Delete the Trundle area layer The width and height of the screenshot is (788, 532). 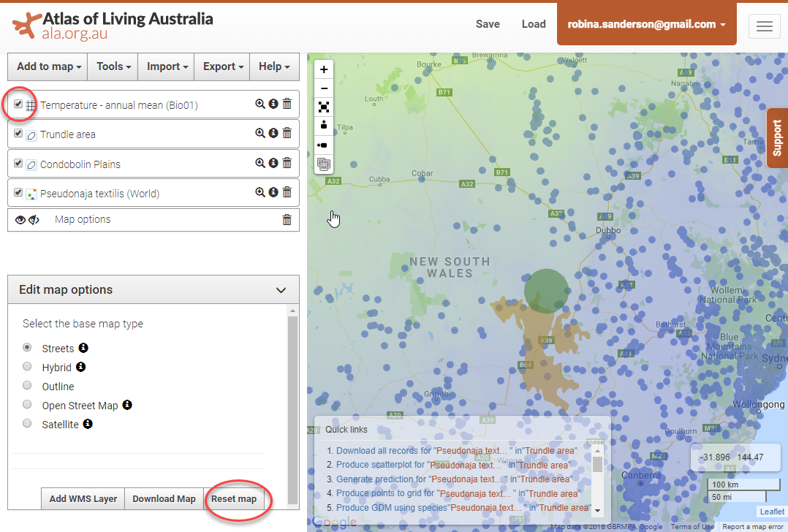(287, 133)
